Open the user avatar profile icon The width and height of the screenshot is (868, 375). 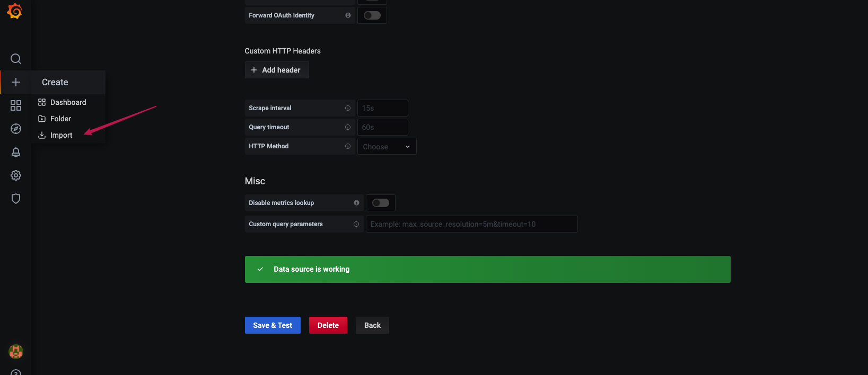16,351
